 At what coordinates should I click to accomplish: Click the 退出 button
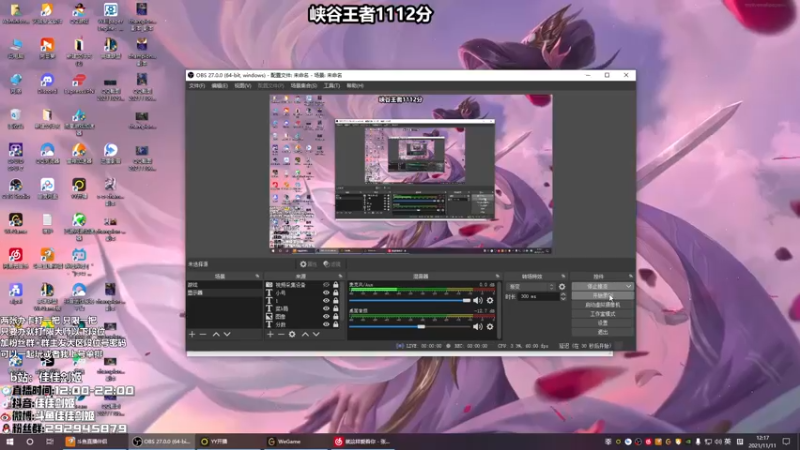tap(603, 332)
